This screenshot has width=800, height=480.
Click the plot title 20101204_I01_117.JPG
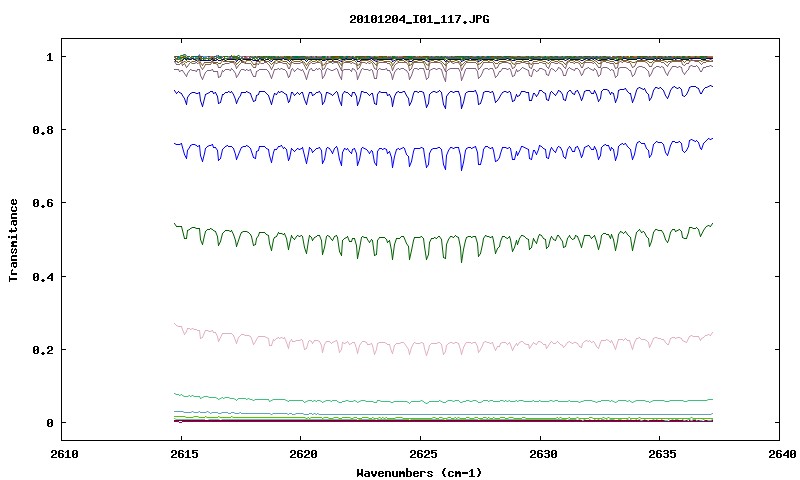[419, 19]
